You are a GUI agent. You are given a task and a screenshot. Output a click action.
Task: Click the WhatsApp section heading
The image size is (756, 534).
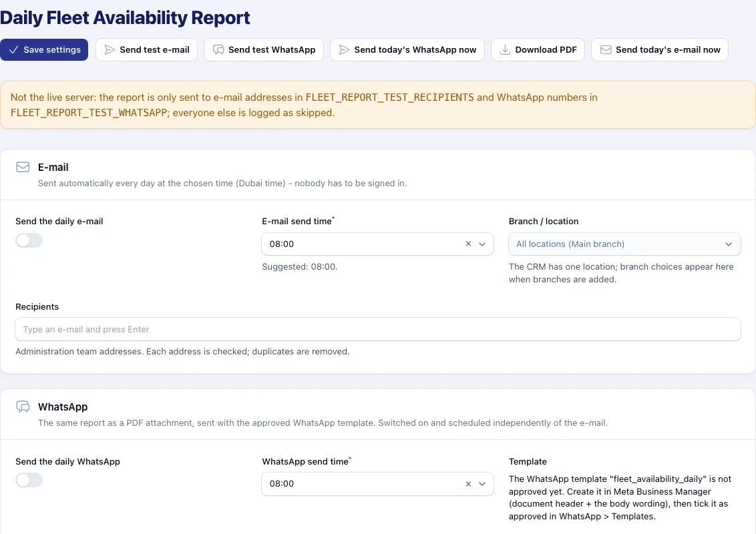point(63,407)
